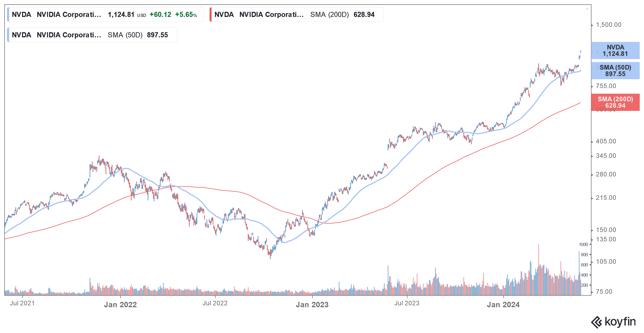Click the 1,124.81 USD price in legend
This screenshot has width=644, height=333.
tap(127, 15)
